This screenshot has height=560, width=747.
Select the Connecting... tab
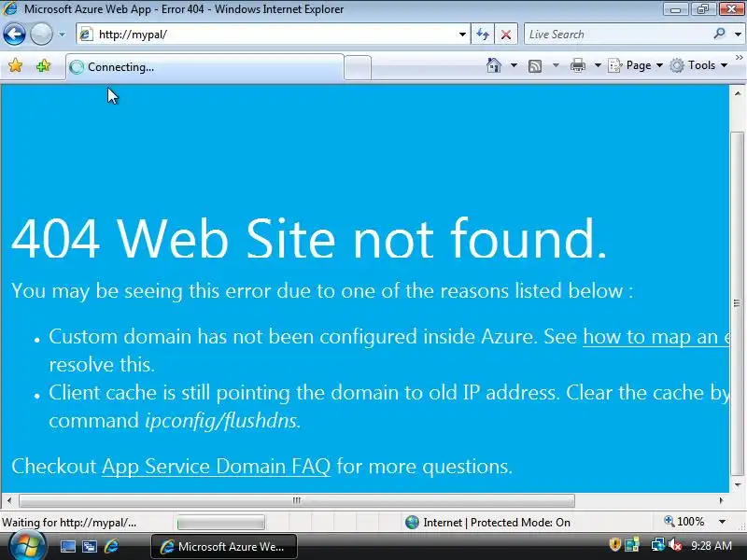tap(204, 67)
